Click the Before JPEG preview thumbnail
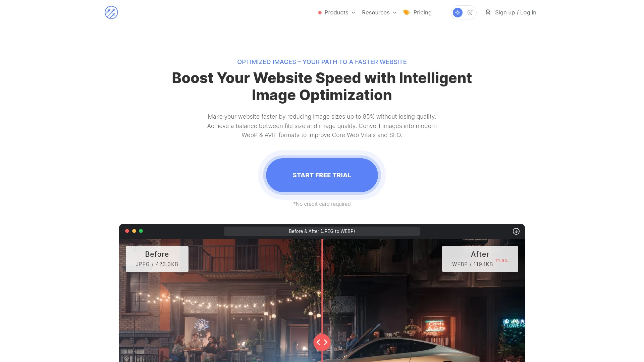The width and height of the screenshot is (644, 362). pyautogui.click(x=157, y=258)
